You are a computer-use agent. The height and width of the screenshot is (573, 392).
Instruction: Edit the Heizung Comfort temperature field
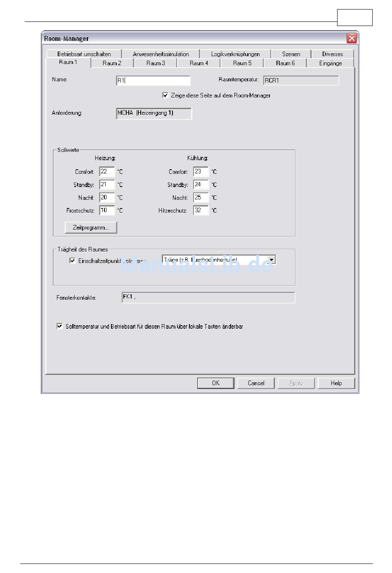click(x=107, y=172)
